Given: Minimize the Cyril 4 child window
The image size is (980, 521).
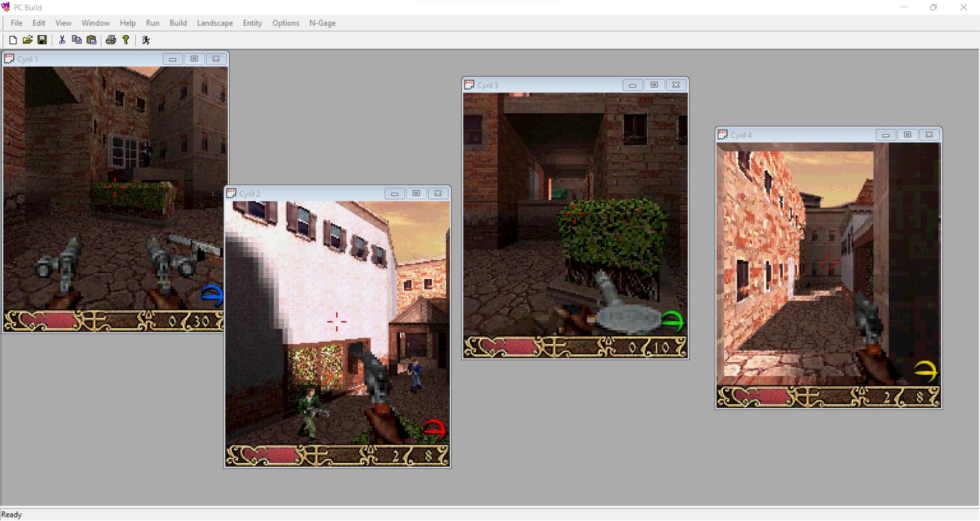Looking at the screenshot, I should tap(886, 135).
